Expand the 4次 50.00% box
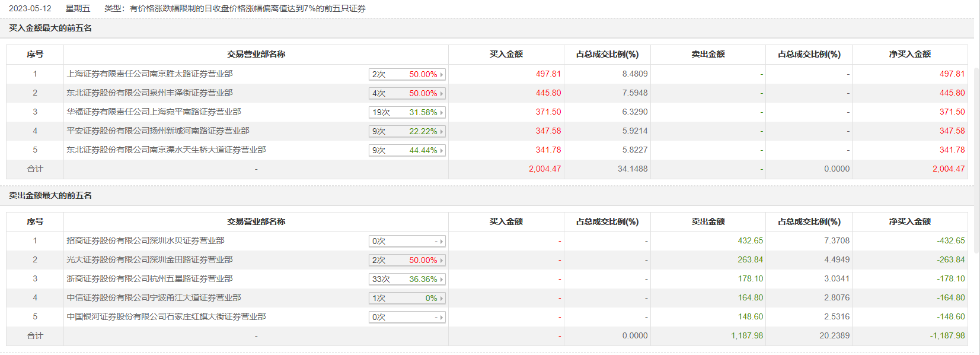This screenshot has width=980, height=355. (x=407, y=93)
